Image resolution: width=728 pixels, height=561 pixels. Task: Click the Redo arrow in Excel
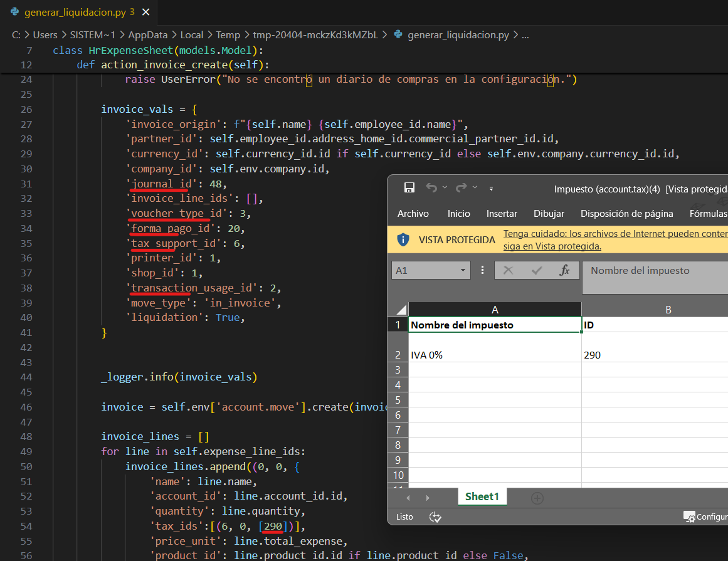461,188
